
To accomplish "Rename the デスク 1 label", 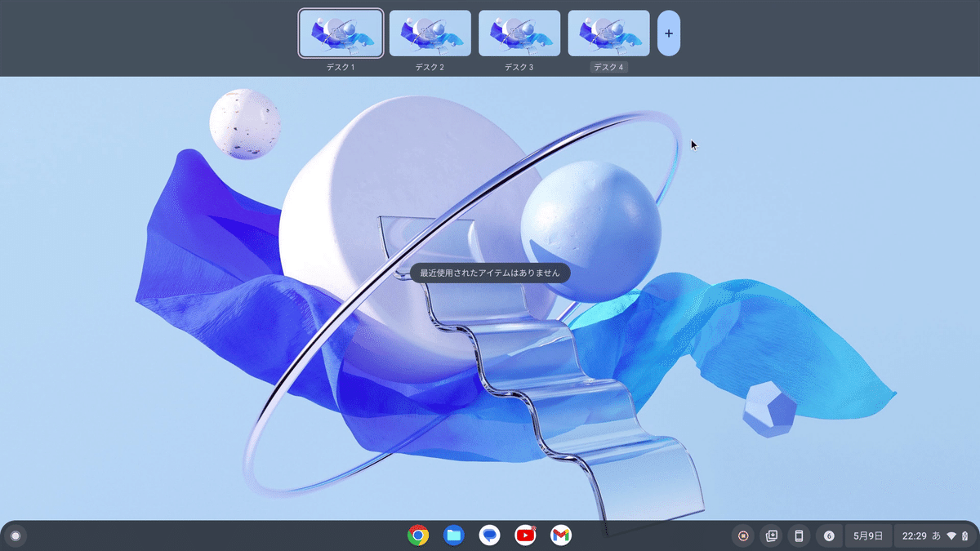I will tap(341, 67).
